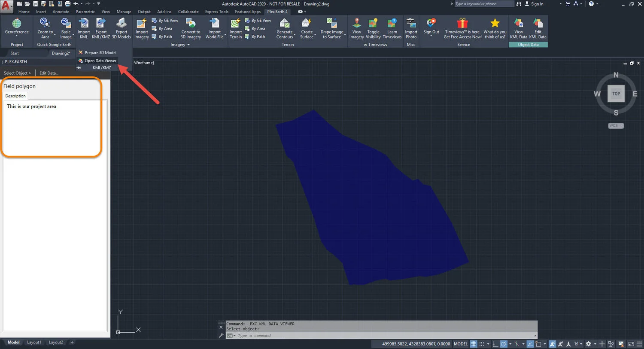Toggle ortho mode in status bar
Viewport: 644px width, 349px height.
click(x=495, y=344)
